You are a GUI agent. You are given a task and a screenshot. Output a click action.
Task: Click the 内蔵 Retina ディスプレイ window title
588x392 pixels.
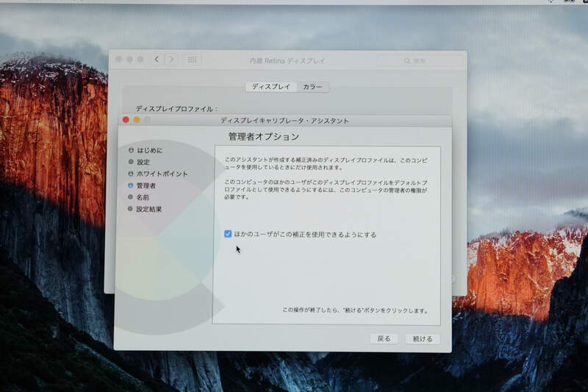pyautogui.click(x=287, y=61)
